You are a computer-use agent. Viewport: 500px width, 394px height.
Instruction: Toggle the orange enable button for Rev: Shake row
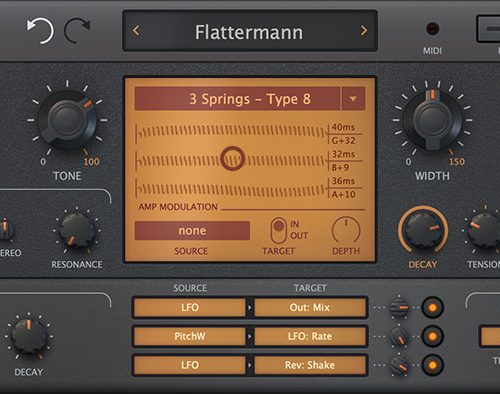432,365
